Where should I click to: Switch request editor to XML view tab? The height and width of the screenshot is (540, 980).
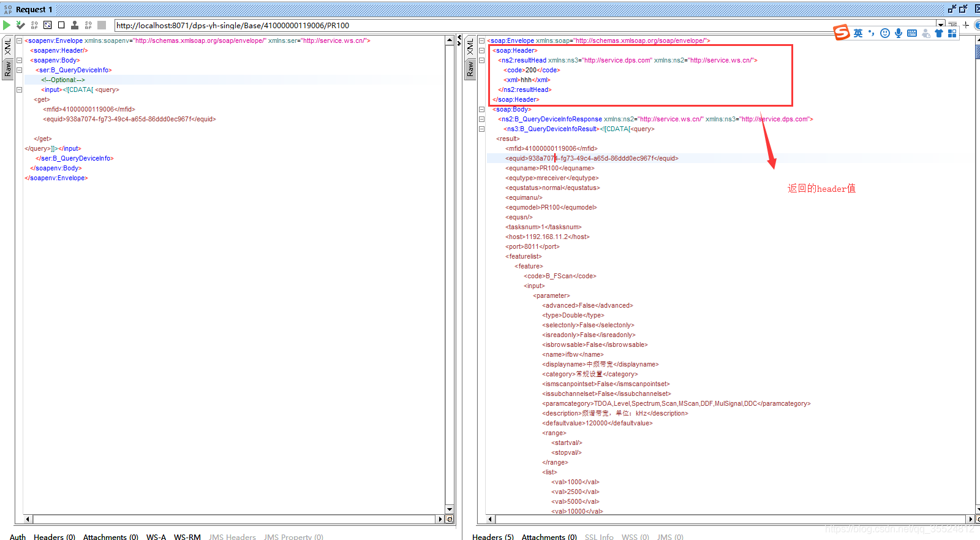point(7,47)
